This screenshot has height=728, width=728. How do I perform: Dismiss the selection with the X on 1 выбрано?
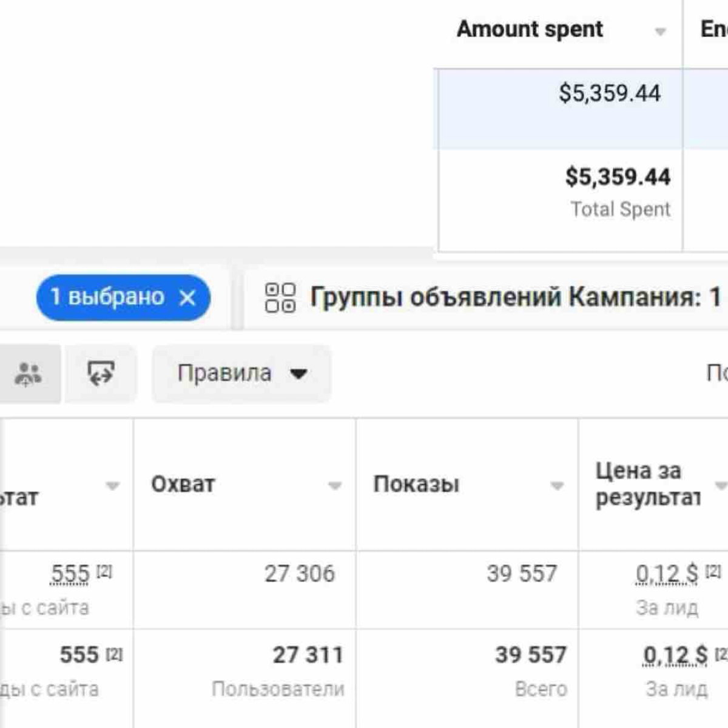point(188,297)
